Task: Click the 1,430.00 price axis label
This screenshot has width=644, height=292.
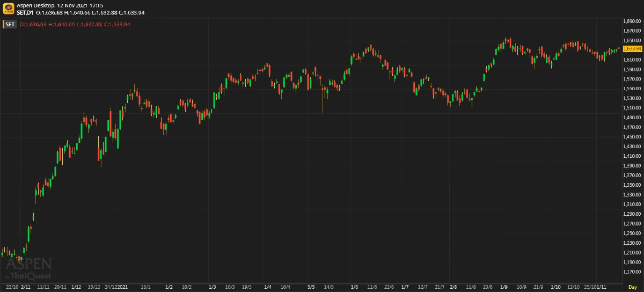Action: tap(633, 146)
